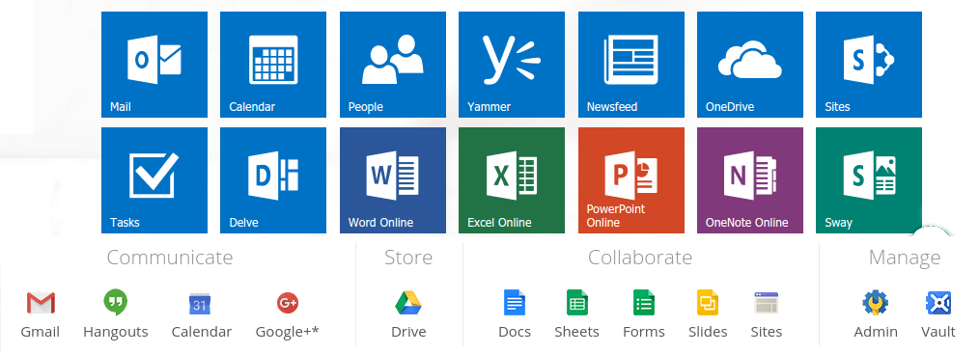The width and height of the screenshot is (980, 354).
Task: Click the Google Drive icon
Action: coord(408,304)
